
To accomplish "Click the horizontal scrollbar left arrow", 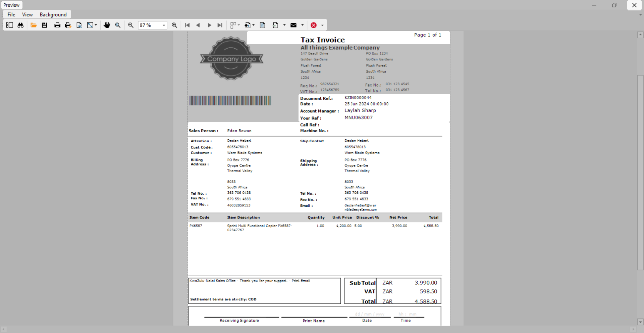I will 3,329.
